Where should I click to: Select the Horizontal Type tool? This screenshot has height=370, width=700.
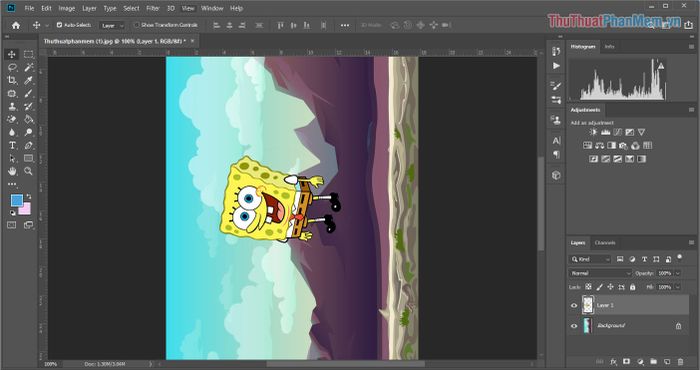point(12,145)
